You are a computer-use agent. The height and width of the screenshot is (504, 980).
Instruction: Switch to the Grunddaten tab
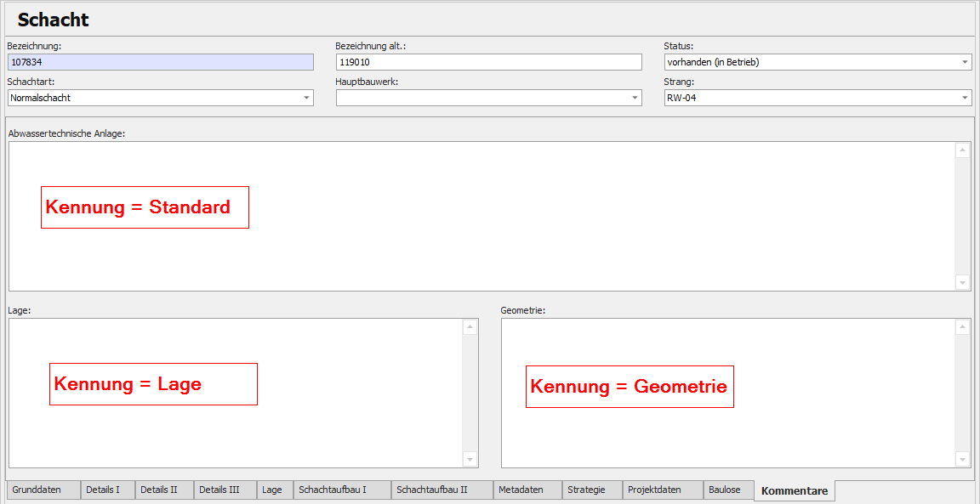click(37, 490)
